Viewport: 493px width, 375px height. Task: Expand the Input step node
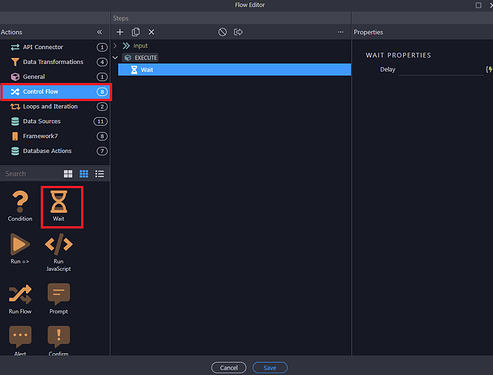point(115,45)
